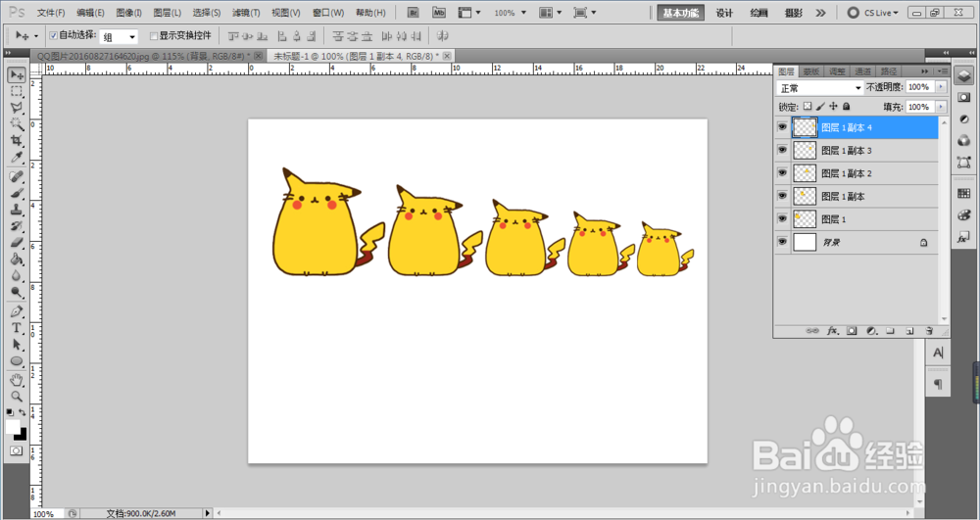
Task: Open the 滤镜(T) menu
Action: pyautogui.click(x=246, y=13)
